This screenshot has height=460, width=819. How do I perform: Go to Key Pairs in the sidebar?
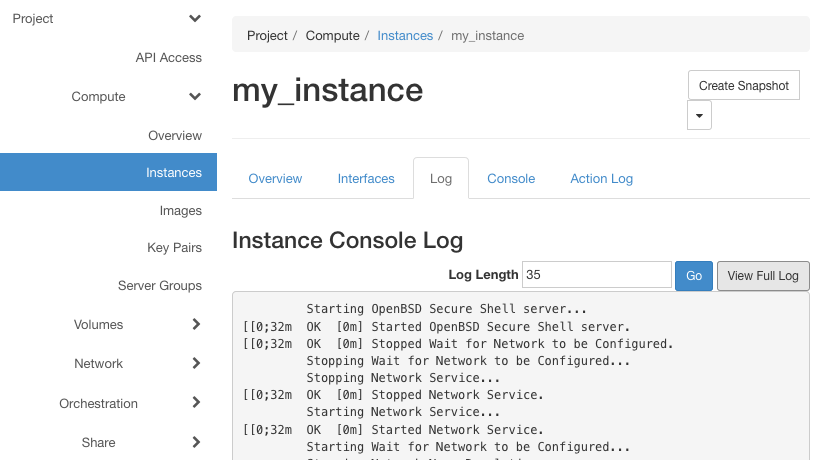point(174,247)
